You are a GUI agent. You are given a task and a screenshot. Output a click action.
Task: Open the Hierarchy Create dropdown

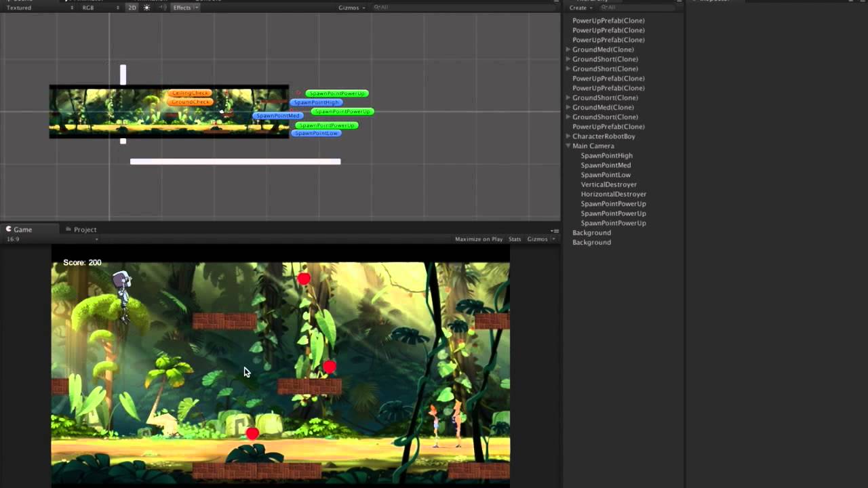580,7
